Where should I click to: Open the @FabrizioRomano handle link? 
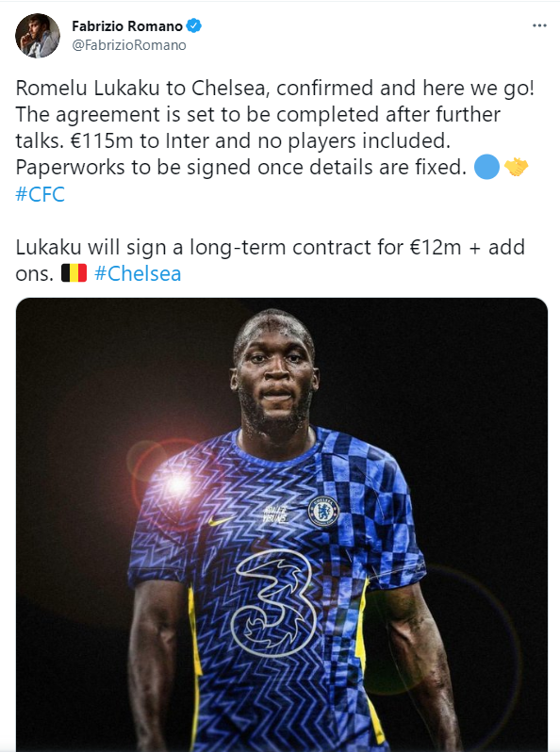coord(128,45)
